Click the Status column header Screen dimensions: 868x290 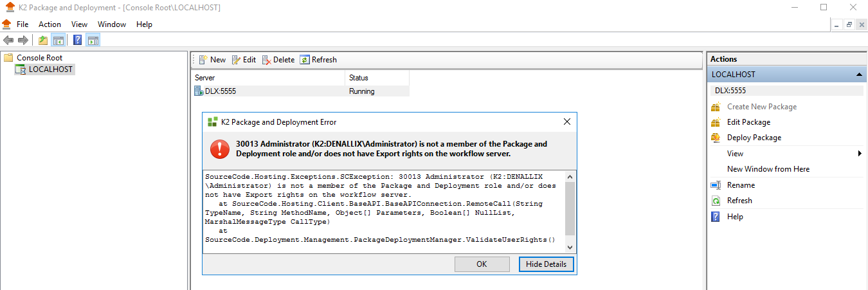click(377, 78)
